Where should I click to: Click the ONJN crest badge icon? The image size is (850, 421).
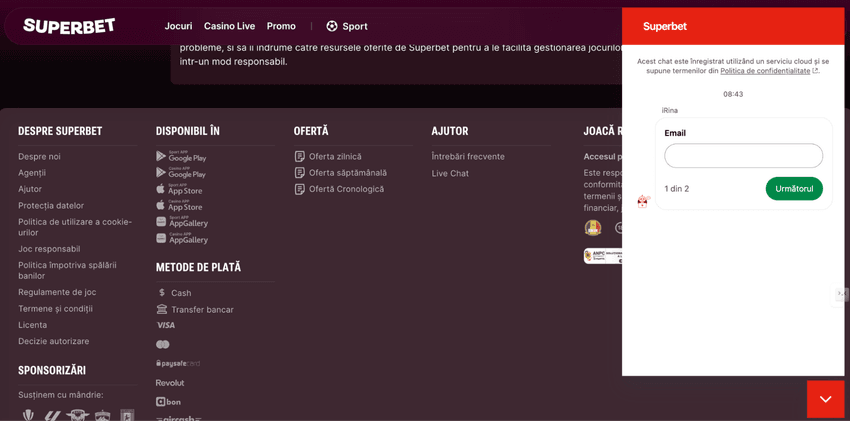593,228
